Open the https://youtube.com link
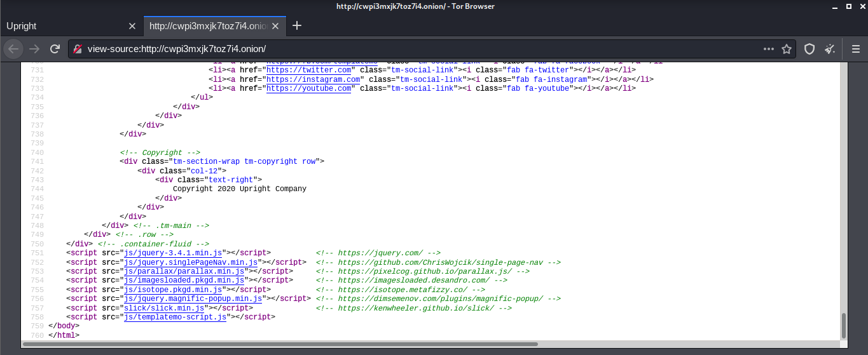Image resolution: width=868 pixels, height=355 pixels. click(x=309, y=88)
